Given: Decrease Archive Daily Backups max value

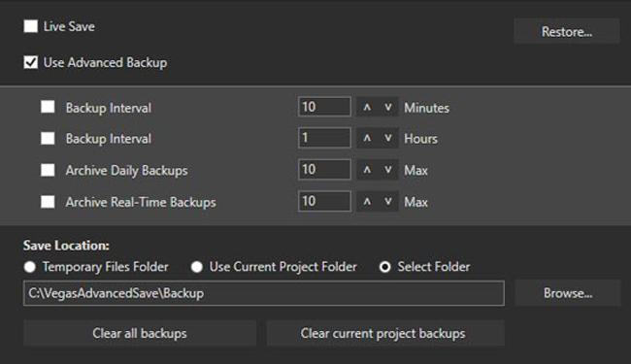Looking at the screenshot, I should tap(388, 169).
